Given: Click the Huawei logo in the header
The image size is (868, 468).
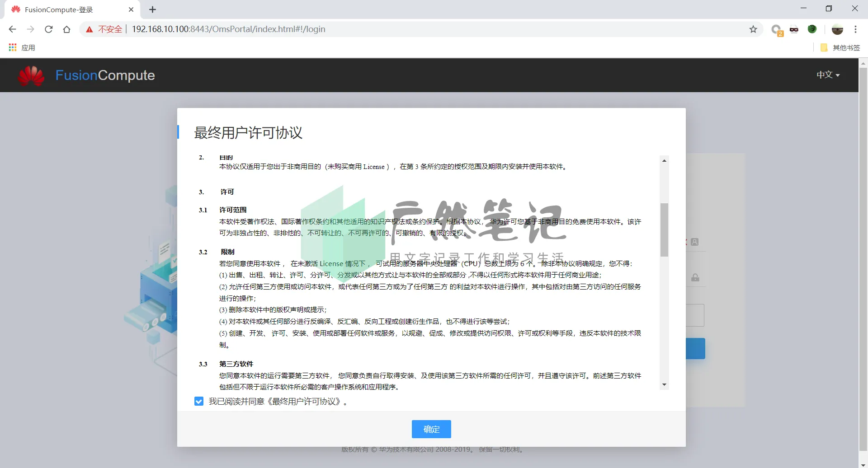Looking at the screenshot, I should tap(31, 75).
